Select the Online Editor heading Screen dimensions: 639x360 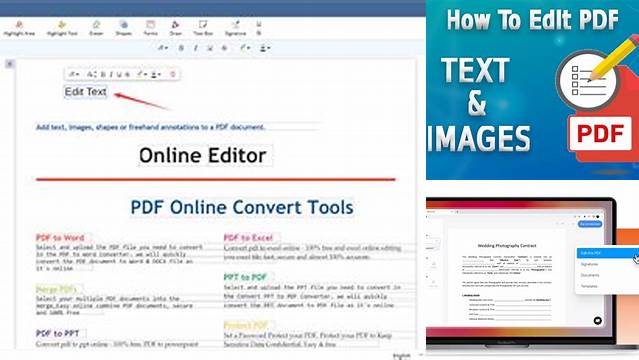click(203, 155)
